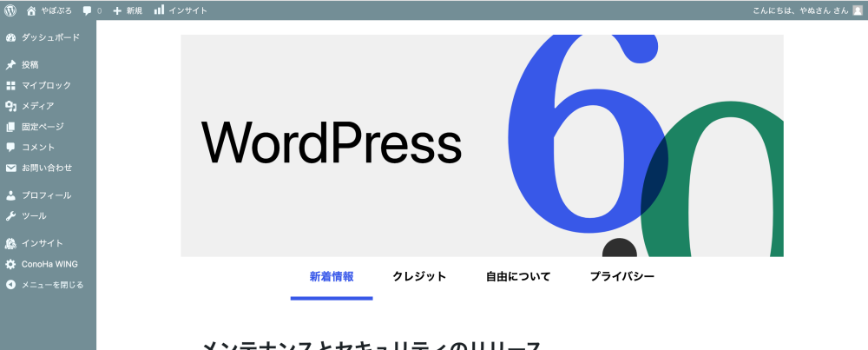Click the person icon for プロフィール

[10, 195]
